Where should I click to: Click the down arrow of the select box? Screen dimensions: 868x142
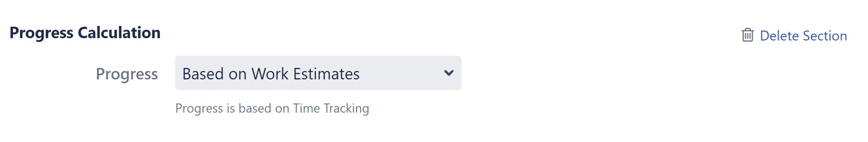(x=449, y=73)
